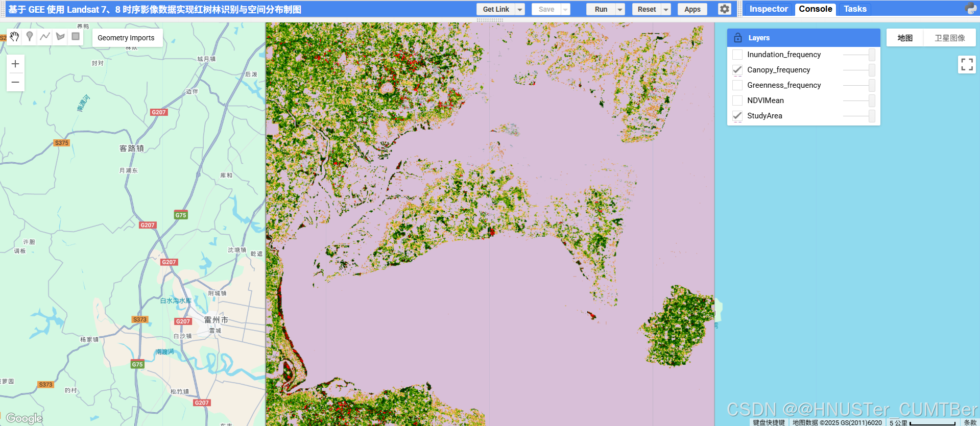Open the 条款 terms link

click(x=970, y=422)
